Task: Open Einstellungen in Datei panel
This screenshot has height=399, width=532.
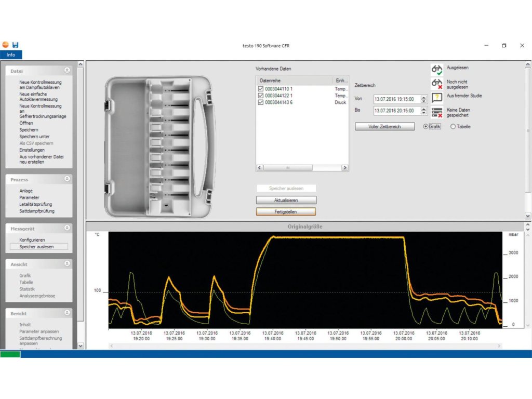Action: [32, 150]
